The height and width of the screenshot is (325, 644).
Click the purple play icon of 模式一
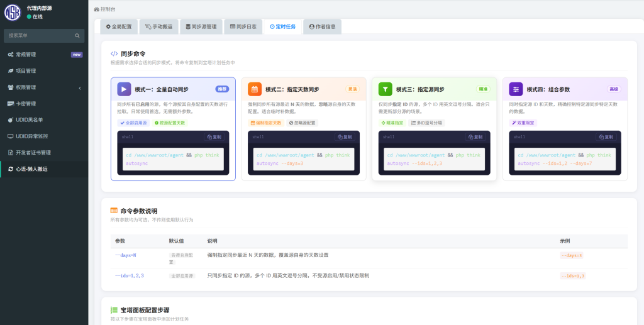(124, 89)
